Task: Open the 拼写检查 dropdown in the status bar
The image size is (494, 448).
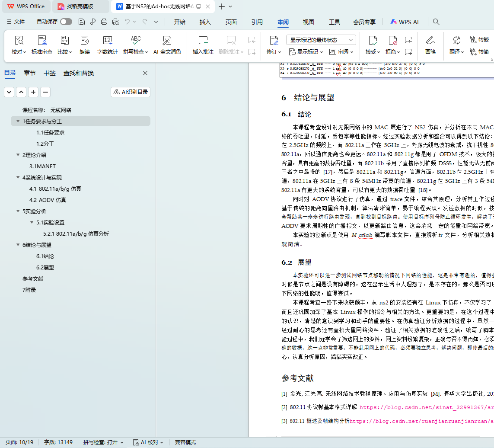Action: (x=103, y=442)
